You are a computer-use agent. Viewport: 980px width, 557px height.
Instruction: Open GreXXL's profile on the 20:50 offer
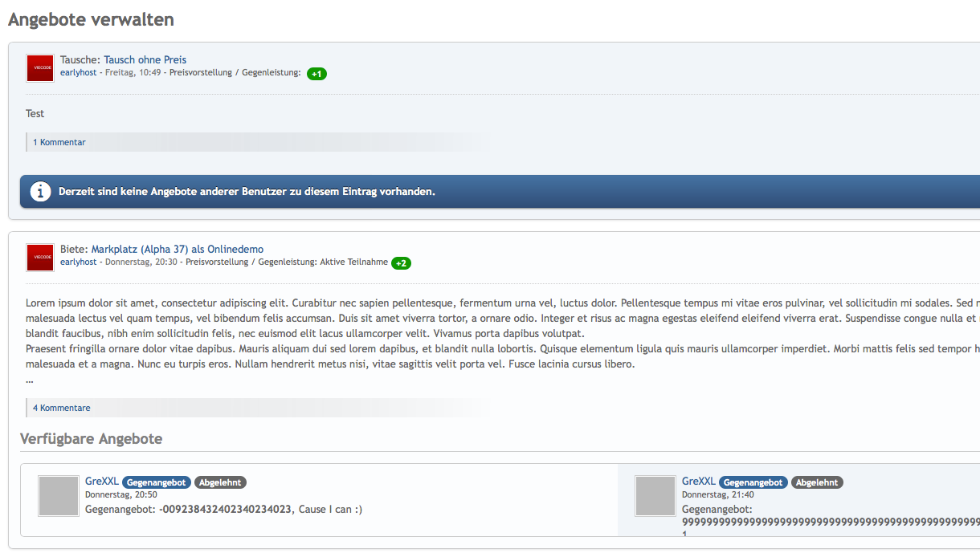coord(102,482)
